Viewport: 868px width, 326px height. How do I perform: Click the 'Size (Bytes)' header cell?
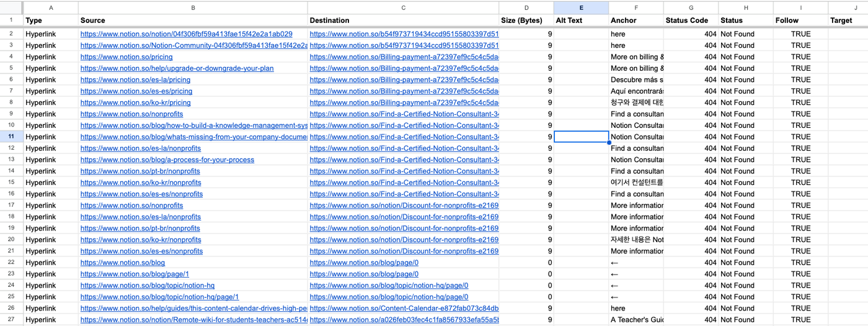click(x=526, y=20)
